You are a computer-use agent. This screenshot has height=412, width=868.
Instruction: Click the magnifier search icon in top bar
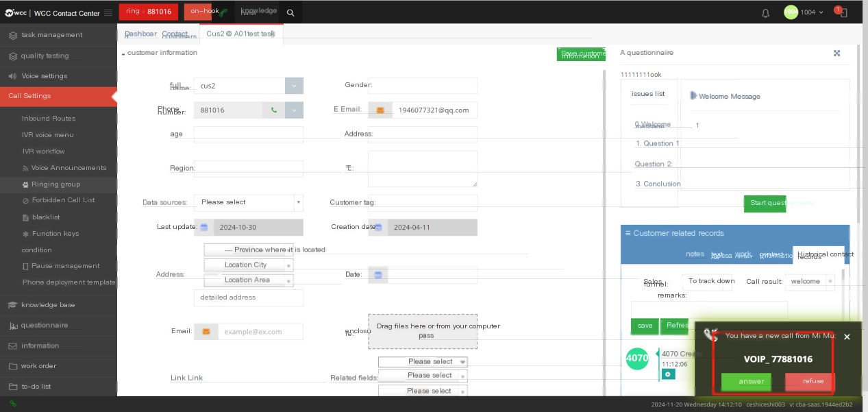(x=290, y=12)
